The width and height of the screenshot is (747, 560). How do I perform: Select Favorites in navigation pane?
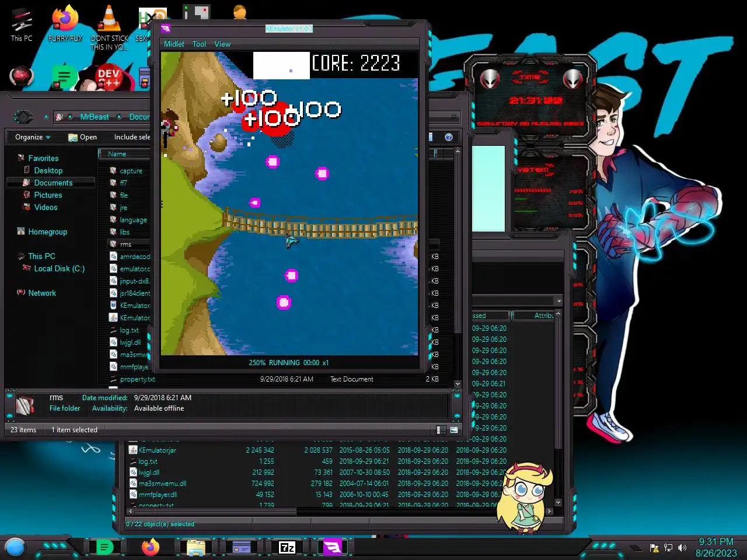tap(43, 158)
